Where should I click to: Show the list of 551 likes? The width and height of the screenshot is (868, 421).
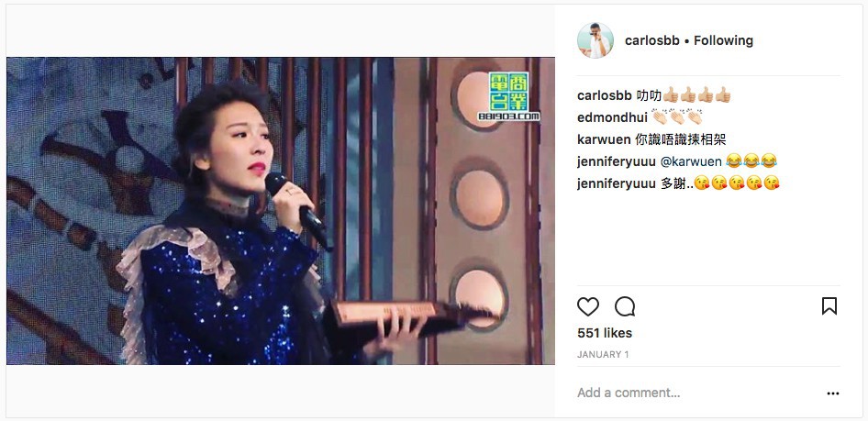[x=605, y=333]
